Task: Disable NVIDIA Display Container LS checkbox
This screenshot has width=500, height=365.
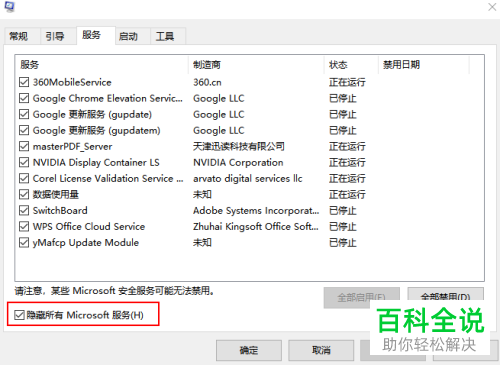Action: pyautogui.click(x=24, y=162)
